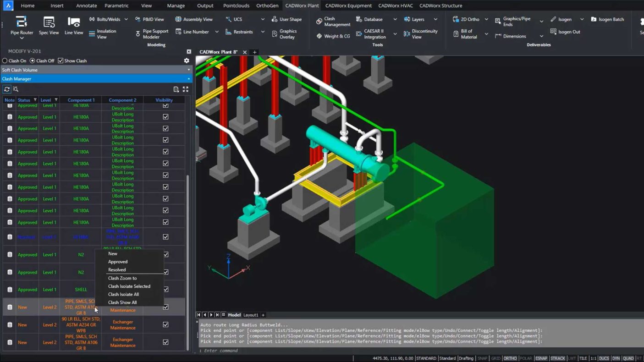Switch to the OrthoGen ribbon tab
Image resolution: width=644 pixels, height=362 pixels.
267,5
